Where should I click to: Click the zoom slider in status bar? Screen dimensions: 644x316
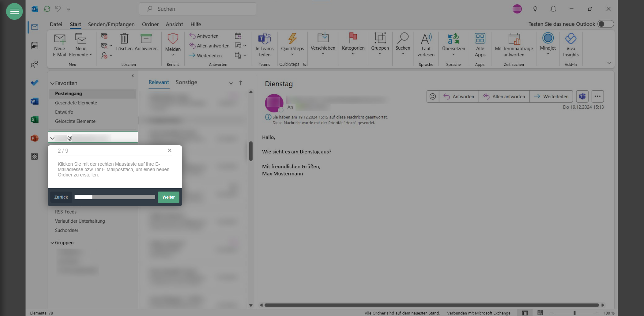pos(574,313)
